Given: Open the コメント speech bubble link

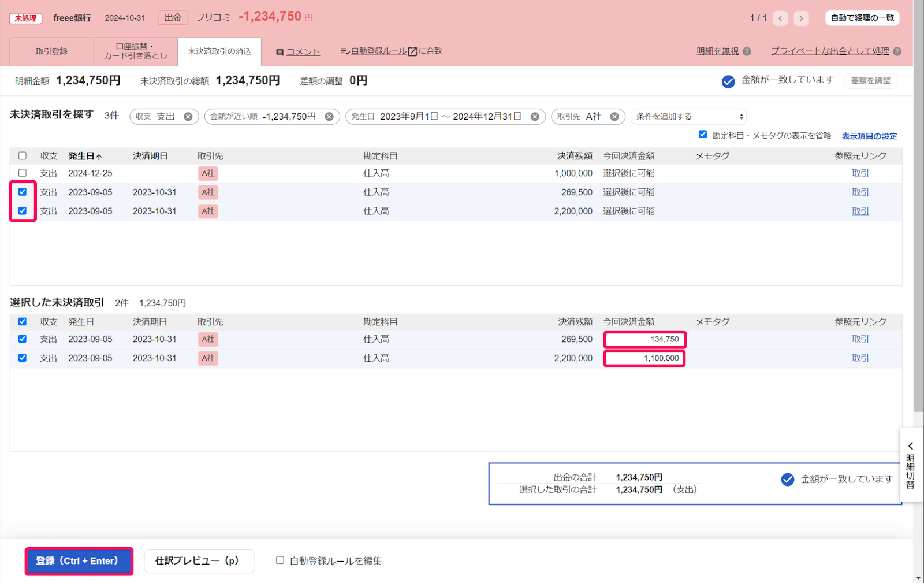Looking at the screenshot, I should [298, 52].
